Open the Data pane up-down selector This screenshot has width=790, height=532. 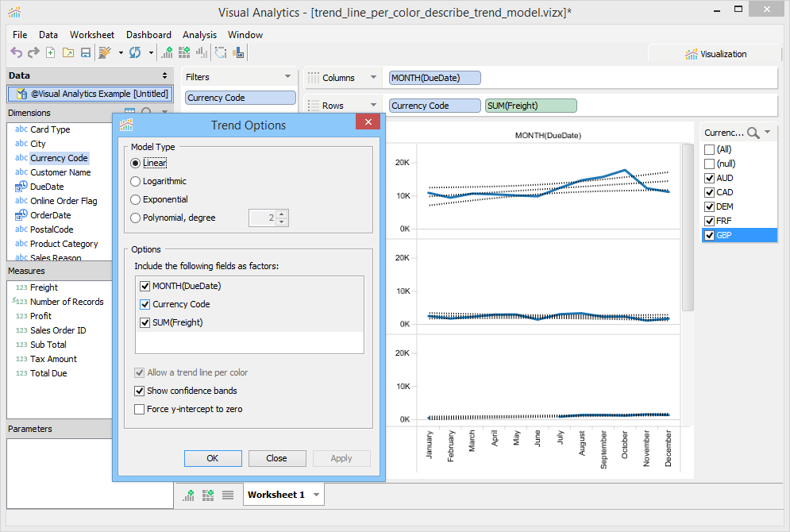[164, 75]
